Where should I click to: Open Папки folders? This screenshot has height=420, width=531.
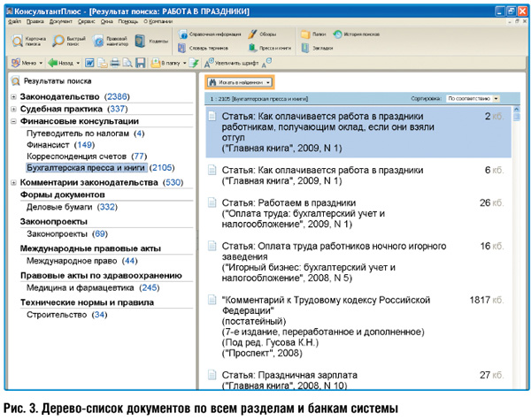(313, 34)
